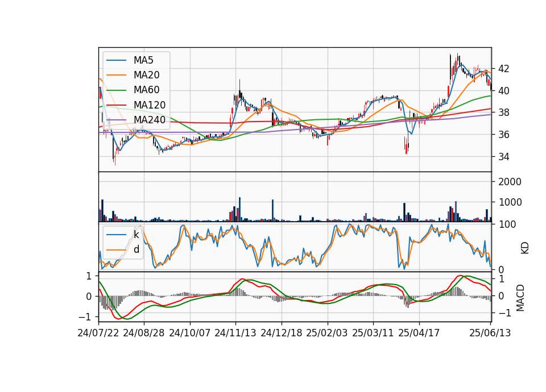Click the 25/02/03 date tick label
Screen dimensions: 546x392
[x=327, y=333]
